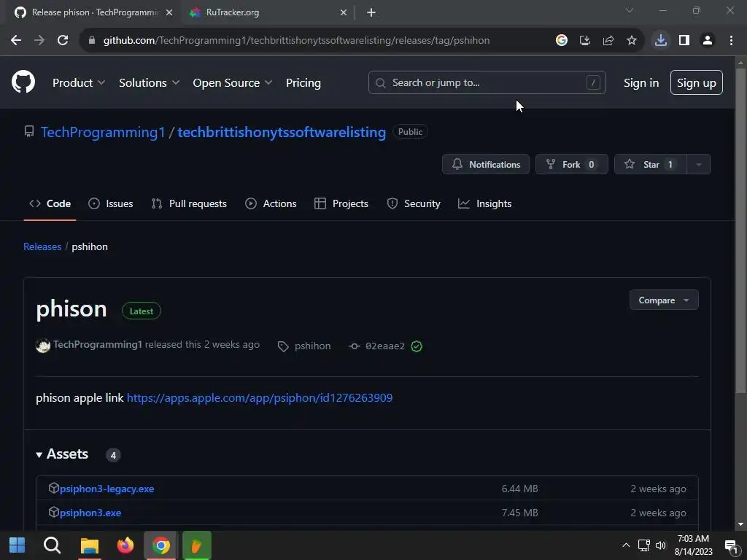
Task: Open the Pull requests tab
Action: 189,204
